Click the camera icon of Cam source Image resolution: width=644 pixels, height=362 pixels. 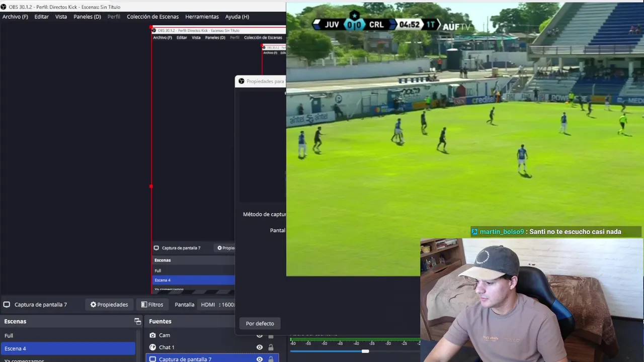(x=152, y=335)
